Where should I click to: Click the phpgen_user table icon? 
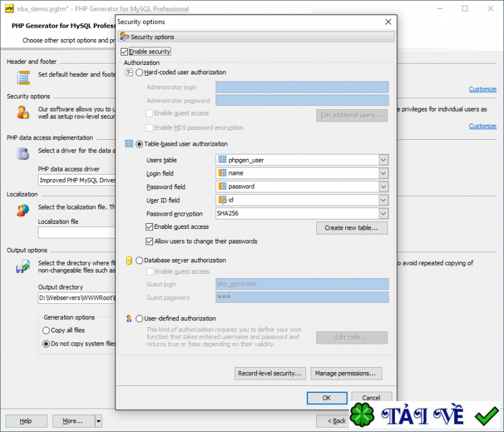click(222, 160)
